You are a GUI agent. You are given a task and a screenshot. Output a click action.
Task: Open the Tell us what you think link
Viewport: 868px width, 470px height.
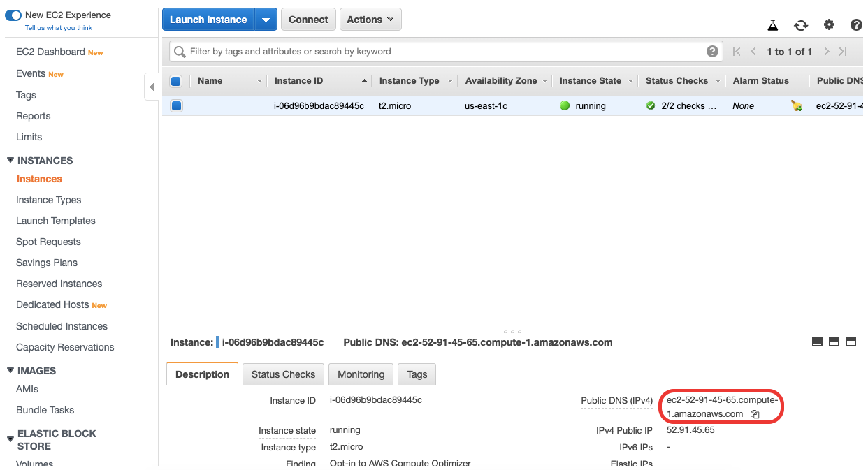coord(59,28)
